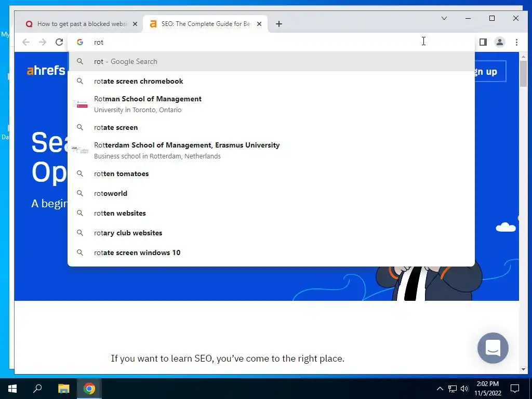Select 'Rotman School of Management' suggestion

pyautogui.click(x=271, y=104)
